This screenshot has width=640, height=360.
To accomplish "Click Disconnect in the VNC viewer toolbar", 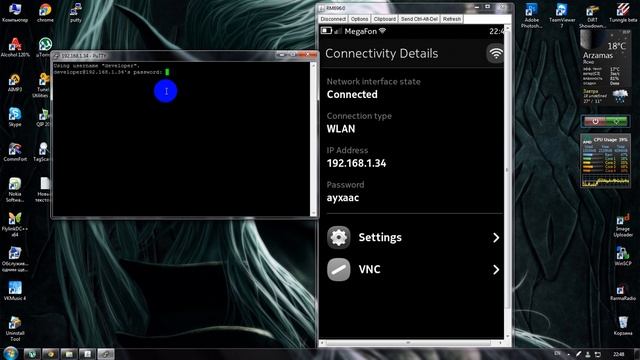I will 333,19.
